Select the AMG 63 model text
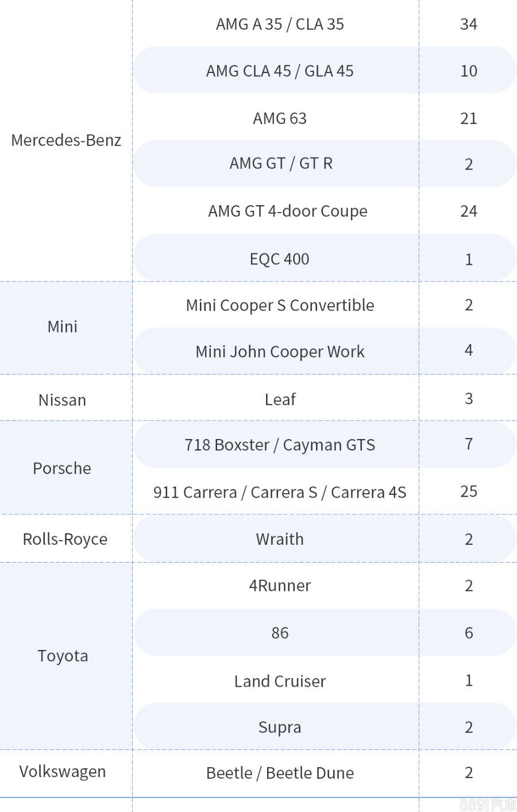 click(x=280, y=118)
